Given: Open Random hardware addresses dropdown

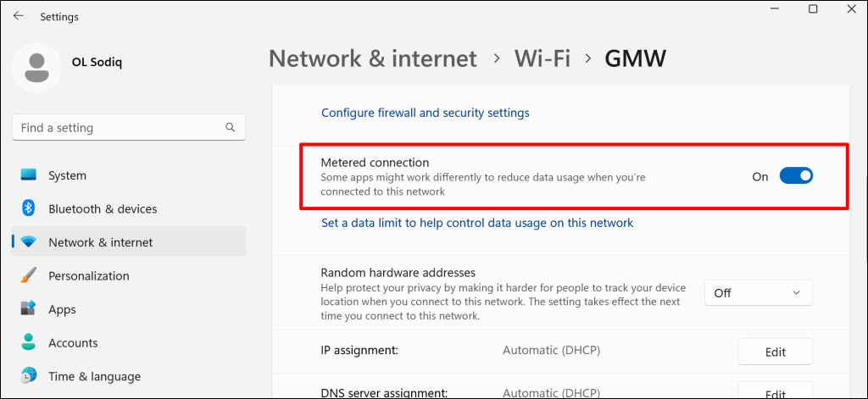Looking at the screenshot, I should 758,293.
